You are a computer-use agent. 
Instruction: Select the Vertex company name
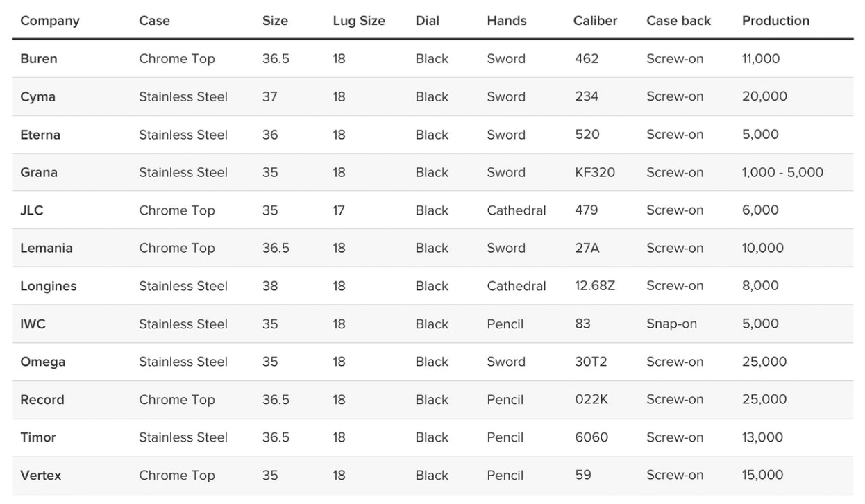coord(41,476)
